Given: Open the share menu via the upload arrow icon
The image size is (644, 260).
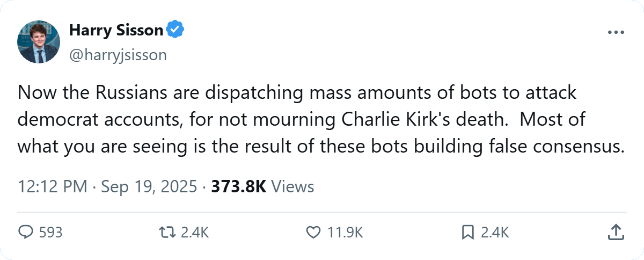Looking at the screenshot, I should coord(616,232).
